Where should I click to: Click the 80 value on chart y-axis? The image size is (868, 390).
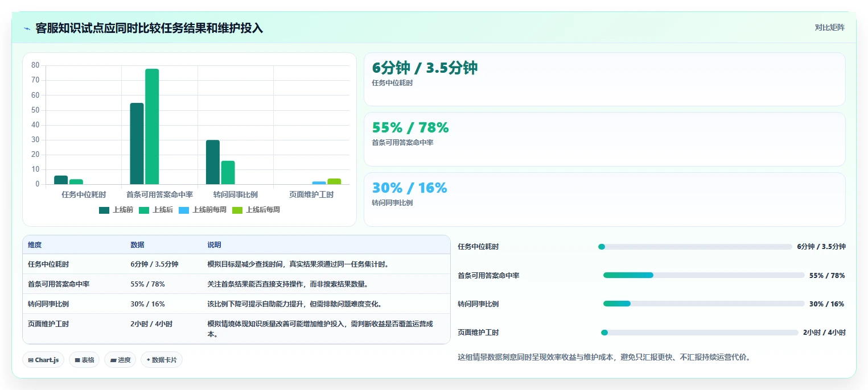tap(35, 65)
